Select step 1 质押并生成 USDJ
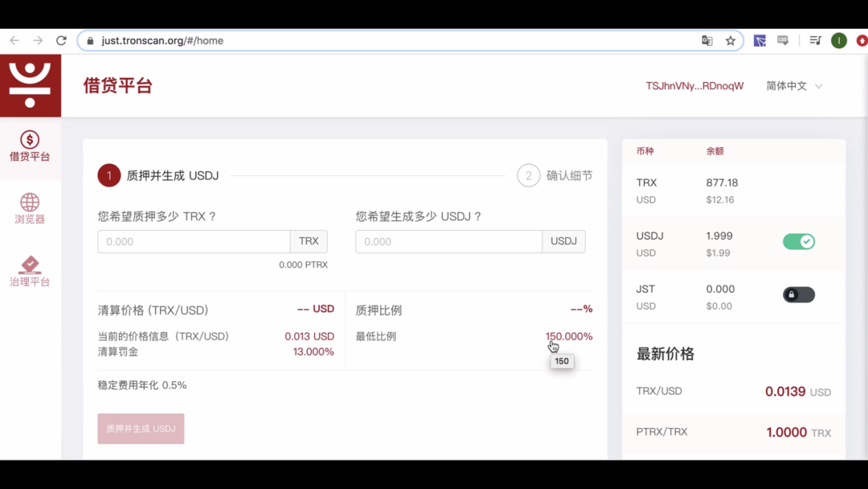The width and height of the screenshot is (868, 489). tap(158, 175)
